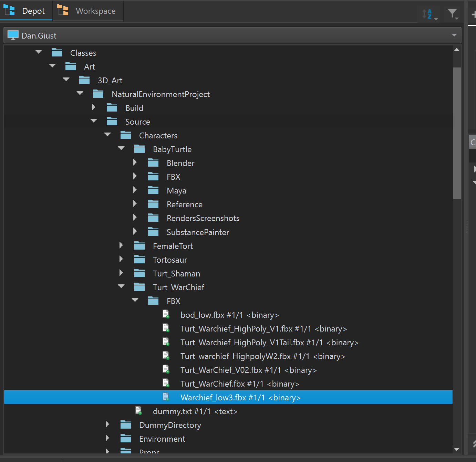
Task: Collapse the Art folder
Action: click(52, 66)
